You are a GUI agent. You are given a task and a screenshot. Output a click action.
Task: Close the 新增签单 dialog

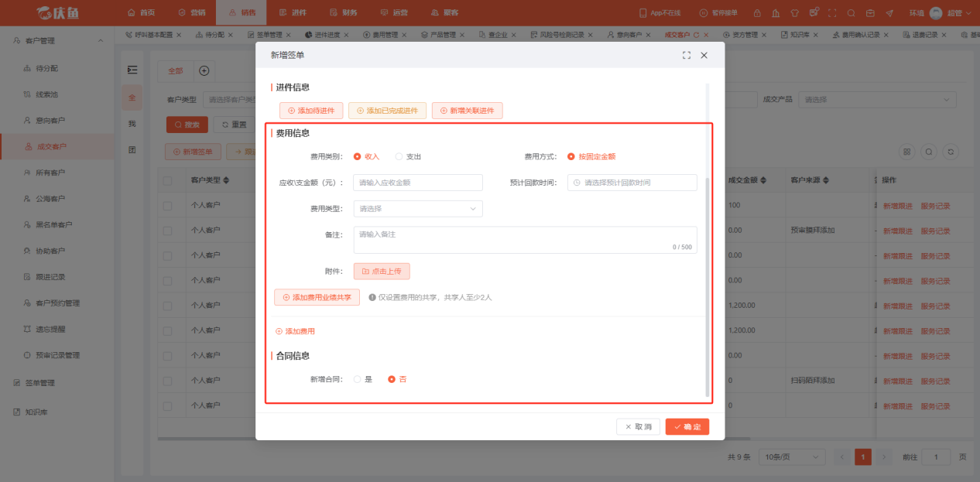click(x=704, y=56)
